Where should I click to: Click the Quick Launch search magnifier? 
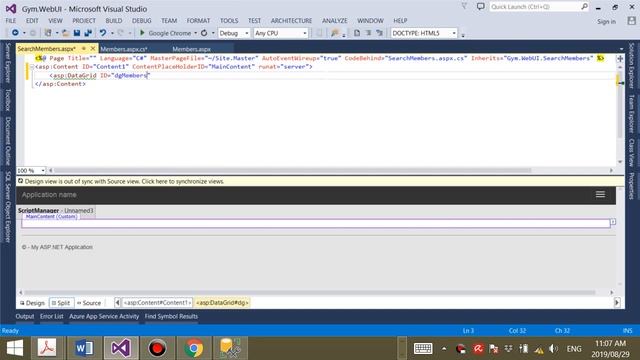click(584, 7)
